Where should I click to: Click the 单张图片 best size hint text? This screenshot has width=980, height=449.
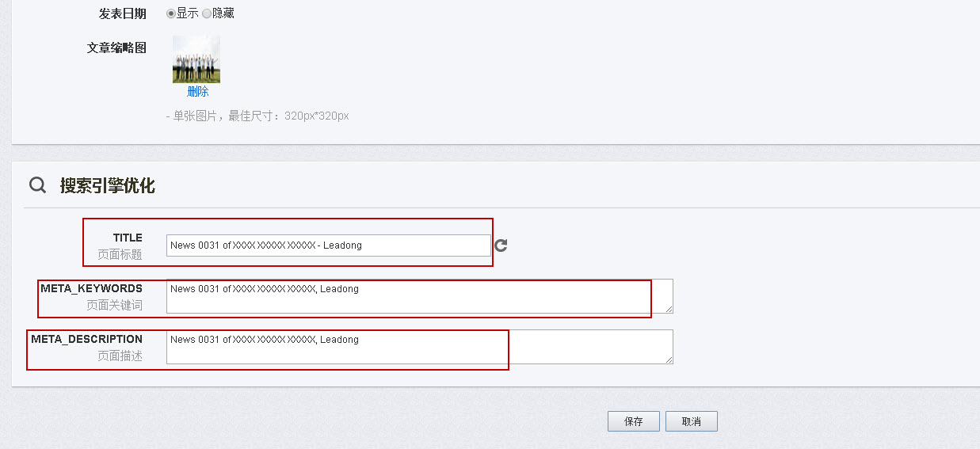click(257, 116)
